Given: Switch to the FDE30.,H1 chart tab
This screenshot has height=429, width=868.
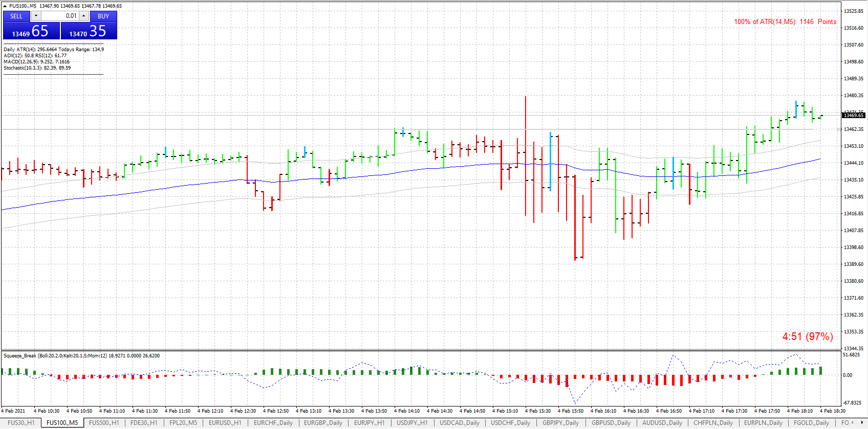Looking at the screenshot, I should (x=144, y=423).
